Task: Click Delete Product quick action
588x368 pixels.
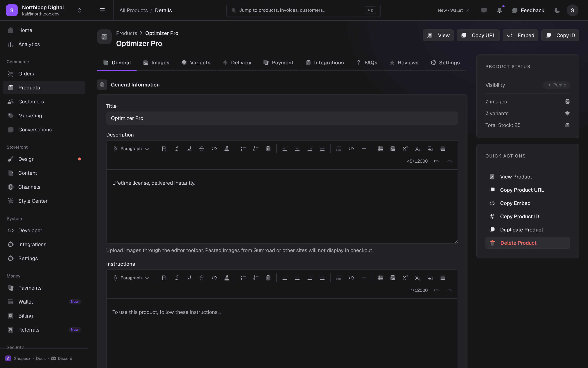Action: point(528,243)
